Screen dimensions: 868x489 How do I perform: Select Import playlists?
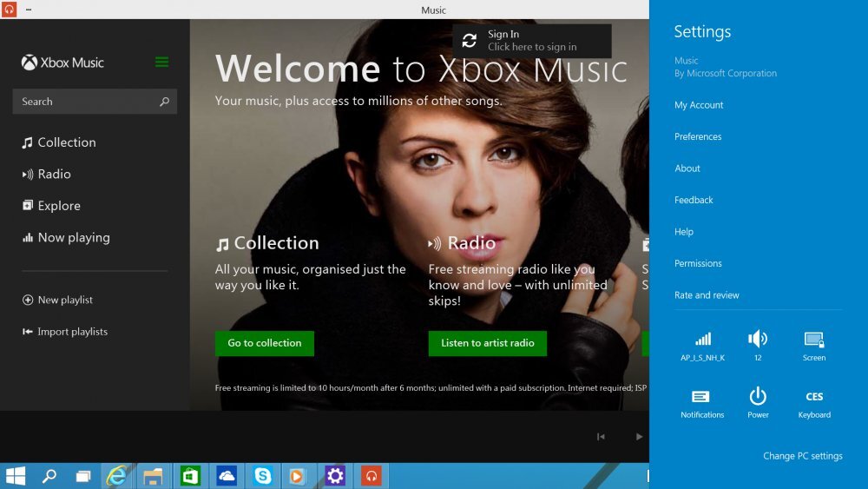[x=65, y=332]
